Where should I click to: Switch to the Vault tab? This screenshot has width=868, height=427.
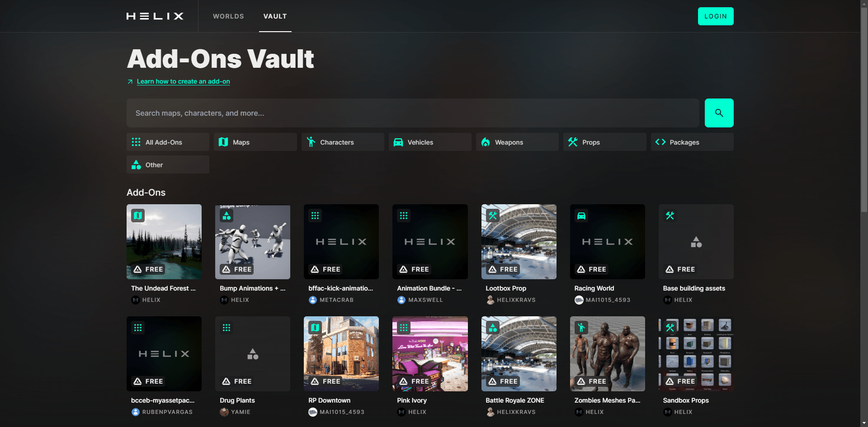pos(275,16)
